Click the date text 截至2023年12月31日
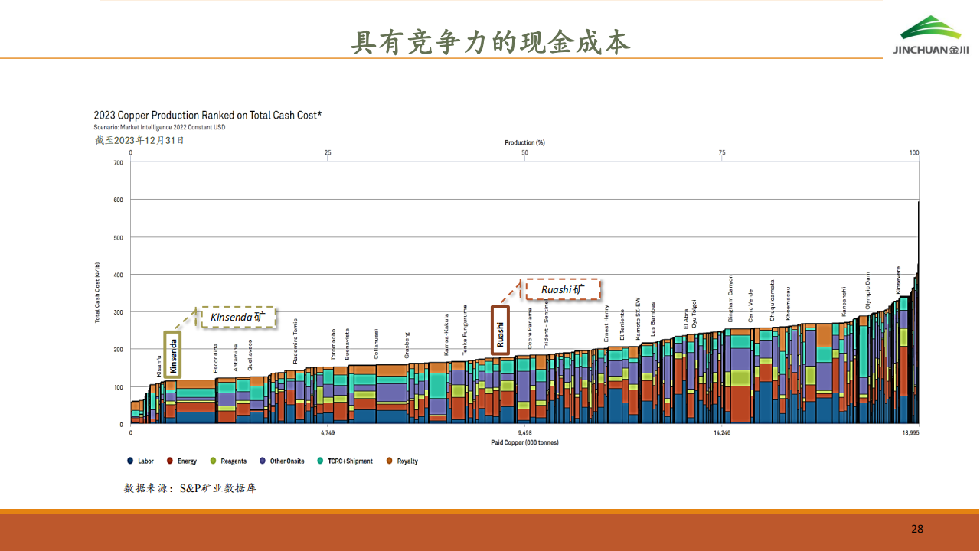 (140, 141)
